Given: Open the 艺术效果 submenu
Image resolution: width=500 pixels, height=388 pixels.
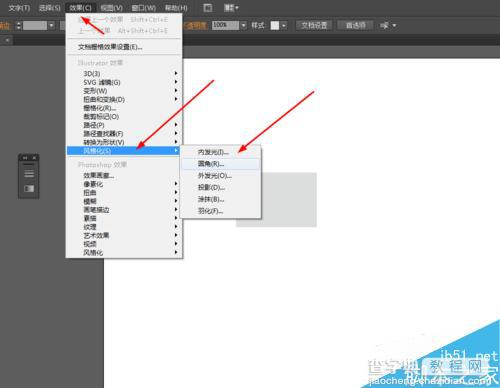Looking at the screenshot, I should [124, 235].
